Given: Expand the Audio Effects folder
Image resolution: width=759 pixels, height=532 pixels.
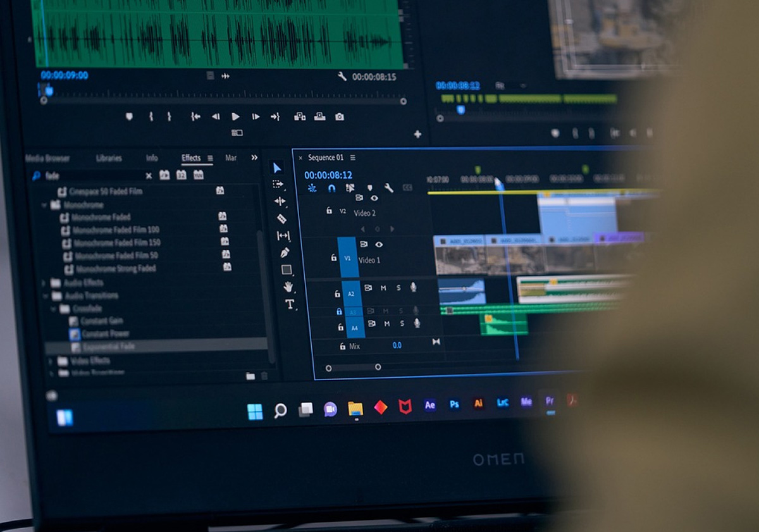Looking at the screenshot, I should tap(44, 283).
